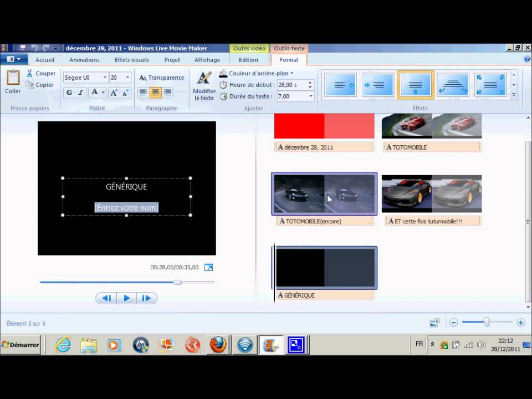Increase the font size with the grow icon
The height and width of the screenshot is (399, 532).
point(114,93)
